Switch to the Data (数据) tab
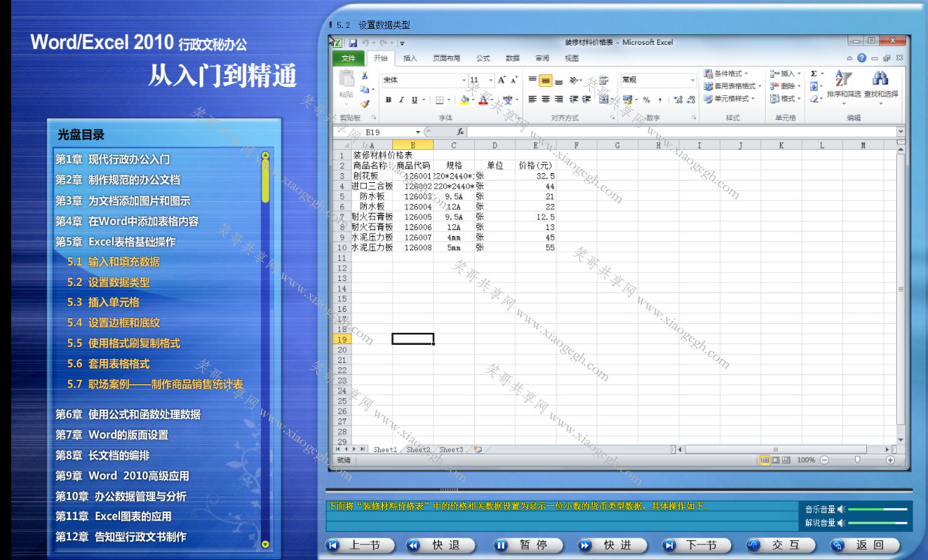The width and height of the screenshot is (928, 560). [x=513, y=58]
